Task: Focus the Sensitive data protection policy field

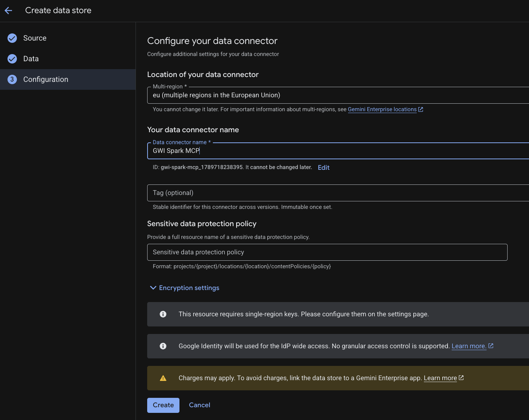Action: click(327, 252)
